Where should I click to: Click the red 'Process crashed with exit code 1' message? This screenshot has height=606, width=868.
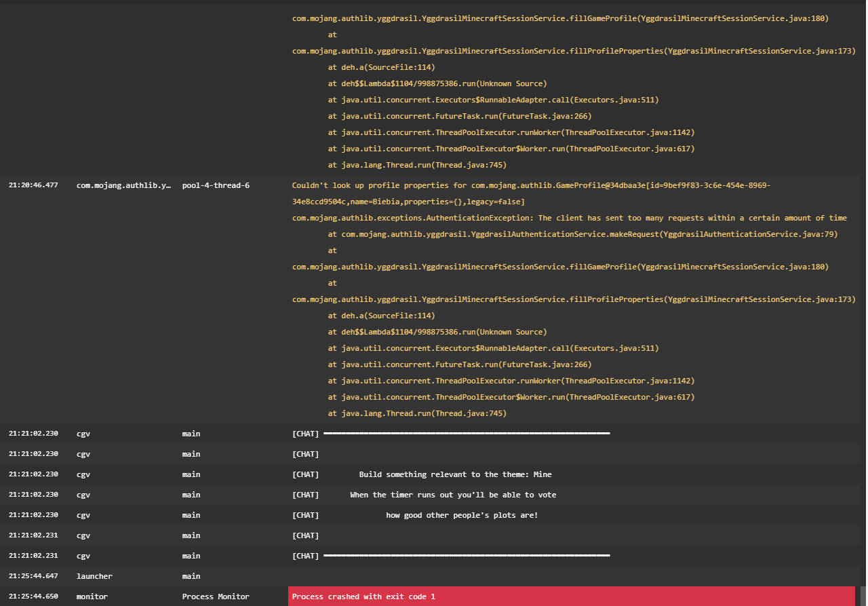click(x=363, y=596)
